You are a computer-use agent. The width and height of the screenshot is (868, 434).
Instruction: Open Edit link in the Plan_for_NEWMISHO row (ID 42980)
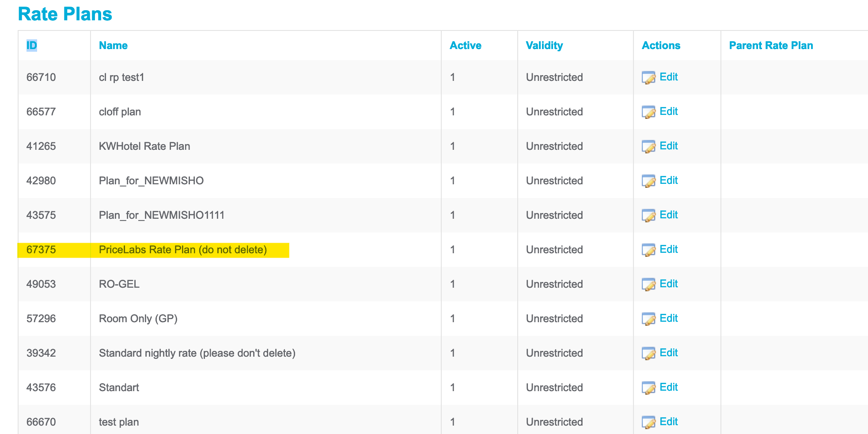click(x=669, y=180)
